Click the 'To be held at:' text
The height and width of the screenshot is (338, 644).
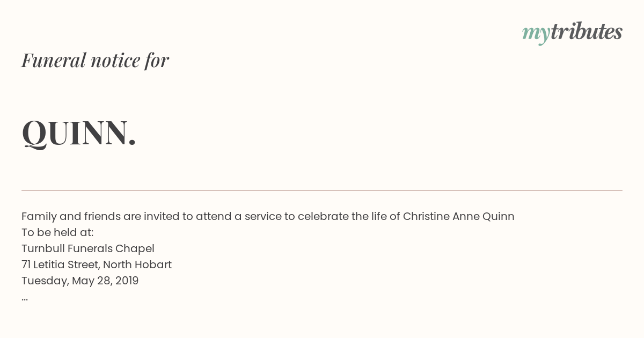pos(57,232)
